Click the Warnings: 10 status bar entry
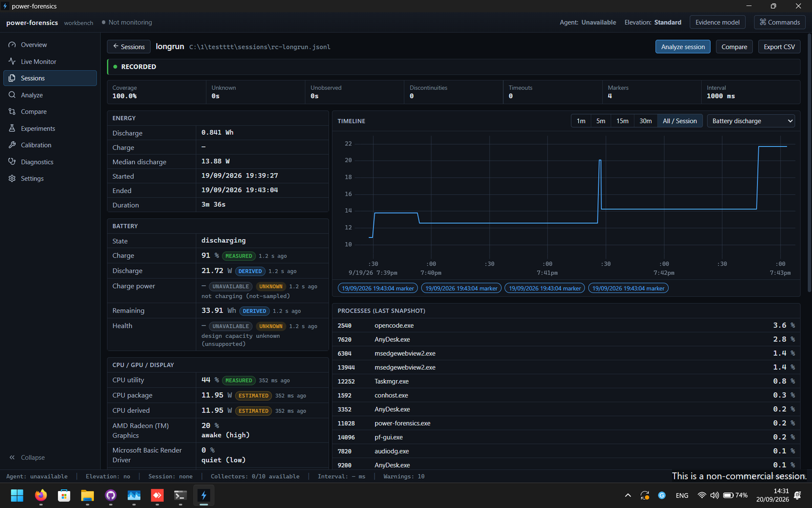 point(404,476)
